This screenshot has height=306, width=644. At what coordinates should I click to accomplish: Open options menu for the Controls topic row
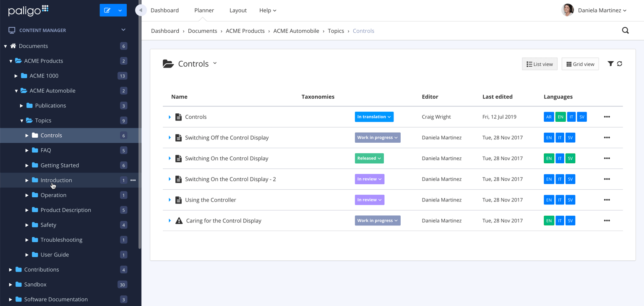(x=607, y=117)
